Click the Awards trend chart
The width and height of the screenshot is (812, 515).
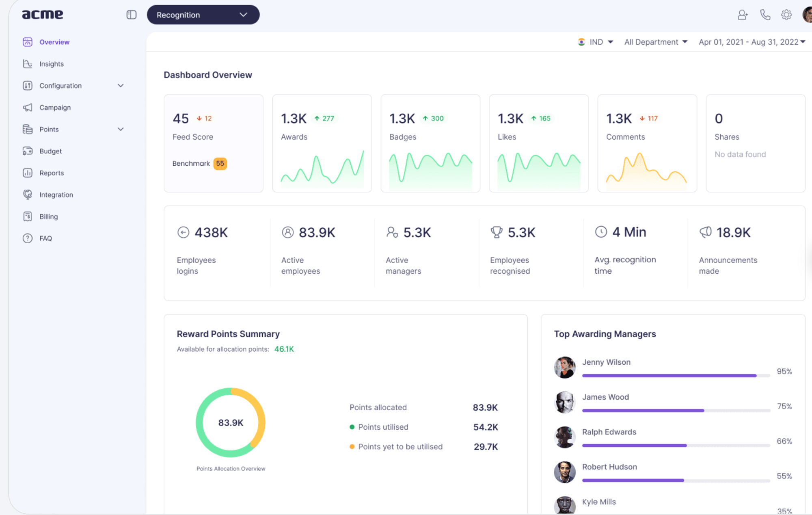point(322,168)
